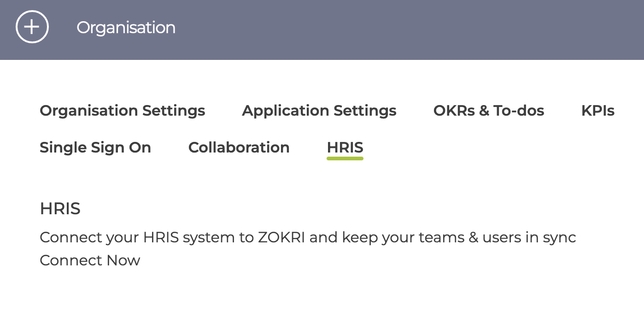Go to the KPIs tab

click(598, 111)
